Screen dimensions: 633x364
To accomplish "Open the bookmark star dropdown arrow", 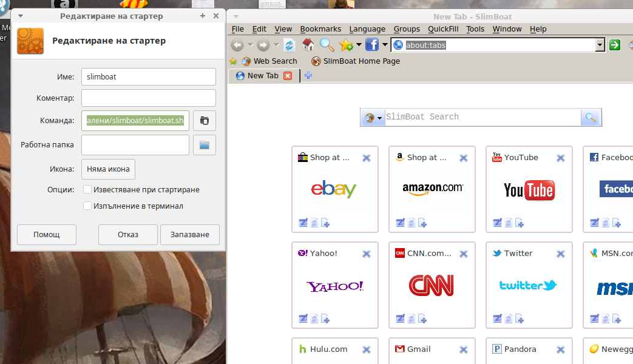I will (359, 44).
